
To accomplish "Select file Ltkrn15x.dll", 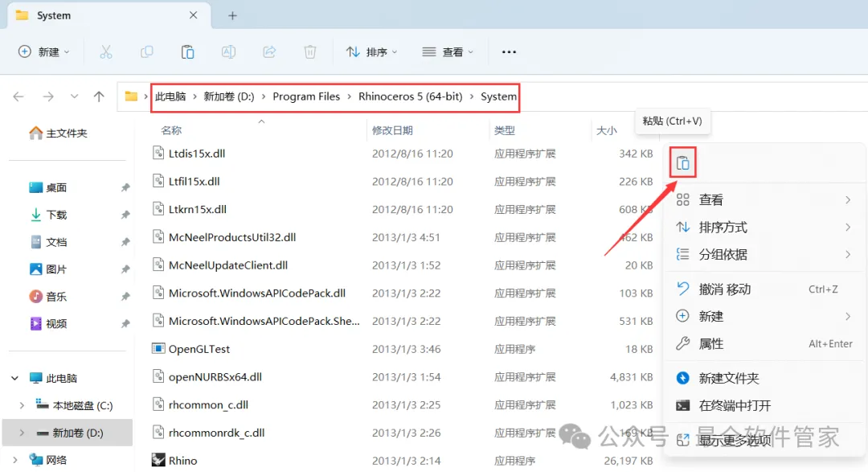I will coord(198,209).
